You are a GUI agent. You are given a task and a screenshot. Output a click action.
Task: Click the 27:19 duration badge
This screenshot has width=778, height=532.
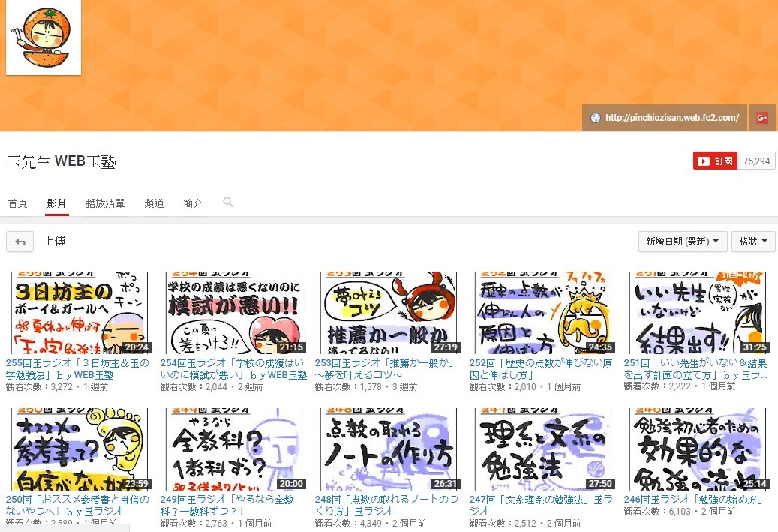click(446, 347)
